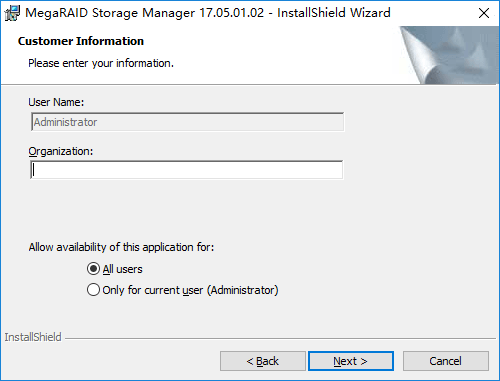
Task: Click the InstallShield brand label
Action: tap(33, 337)
